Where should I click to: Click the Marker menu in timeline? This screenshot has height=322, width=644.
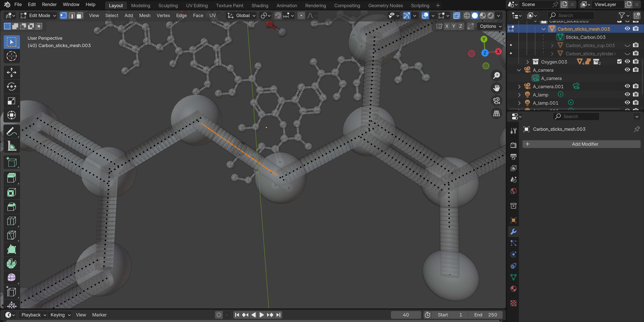pyautogui.click(x=99, y=315)
